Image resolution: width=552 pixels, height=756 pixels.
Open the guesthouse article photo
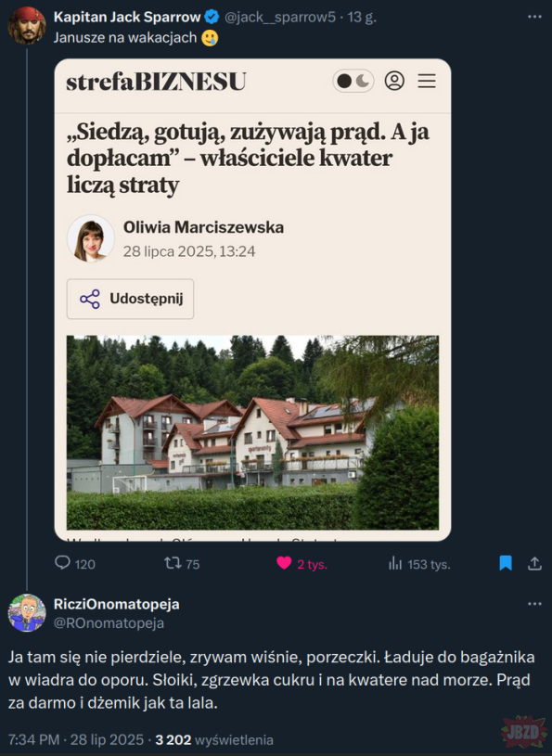pos(252,432)
